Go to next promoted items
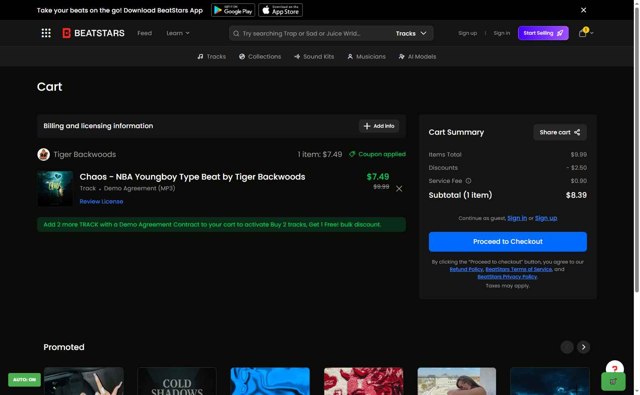Image resolution: width=640 pixels, height=395 pixels. click(x=584, y=347)
